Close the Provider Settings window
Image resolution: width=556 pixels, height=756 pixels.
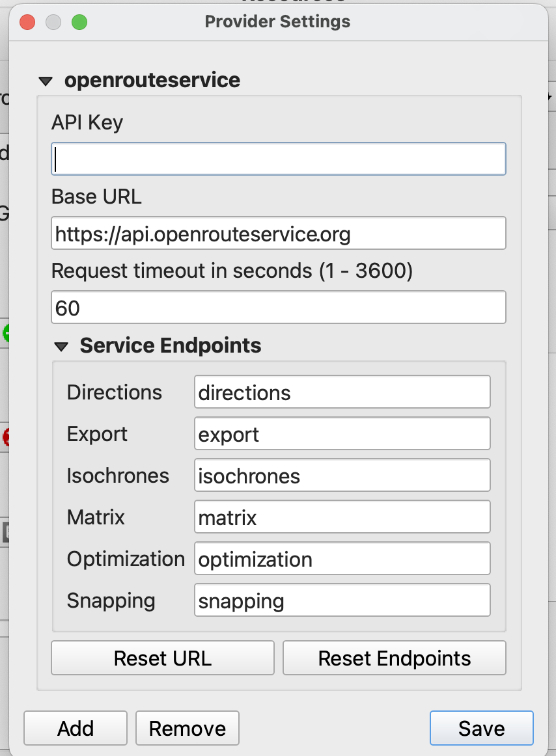point(27,21)
